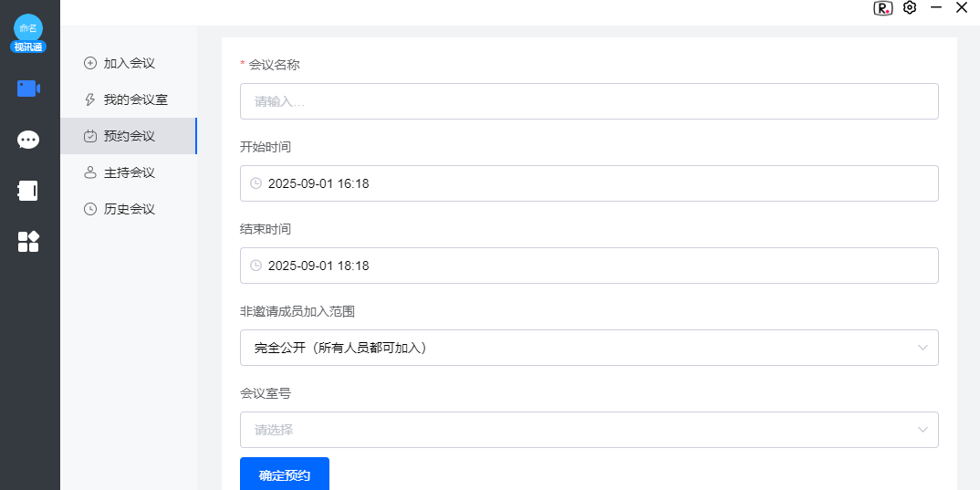Select 预约会议 menu item
This screenshot has height=490, width=980.
point(129,136)
